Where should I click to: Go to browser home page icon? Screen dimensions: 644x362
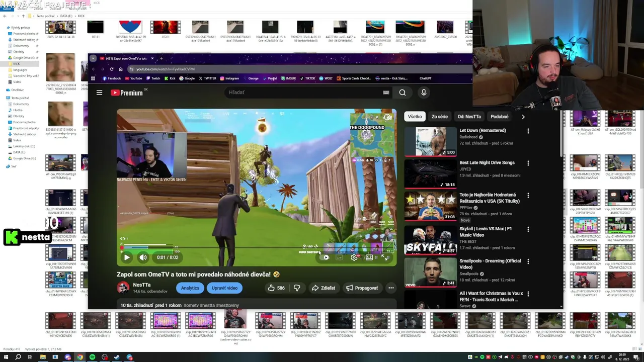(120, 69)
